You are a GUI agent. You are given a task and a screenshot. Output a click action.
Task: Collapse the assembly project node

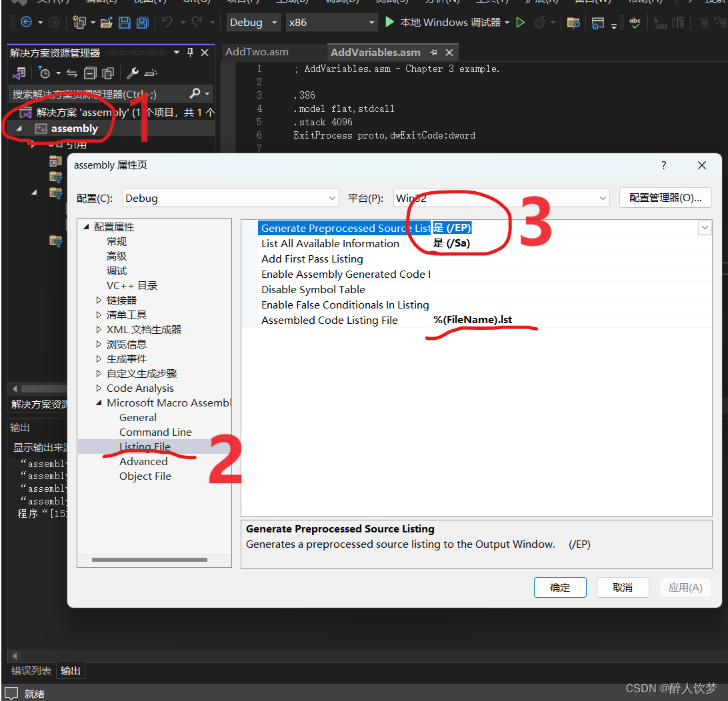coord(19,128)
